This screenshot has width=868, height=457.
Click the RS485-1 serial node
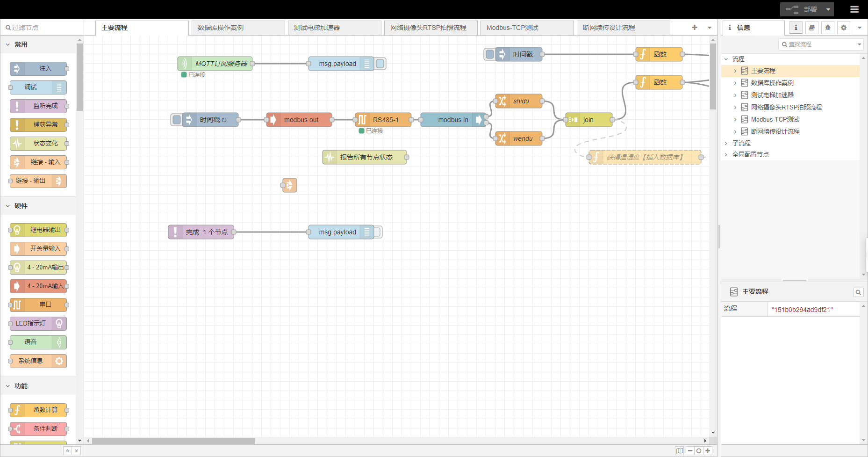pyautogui.click(x=383, y=120)
